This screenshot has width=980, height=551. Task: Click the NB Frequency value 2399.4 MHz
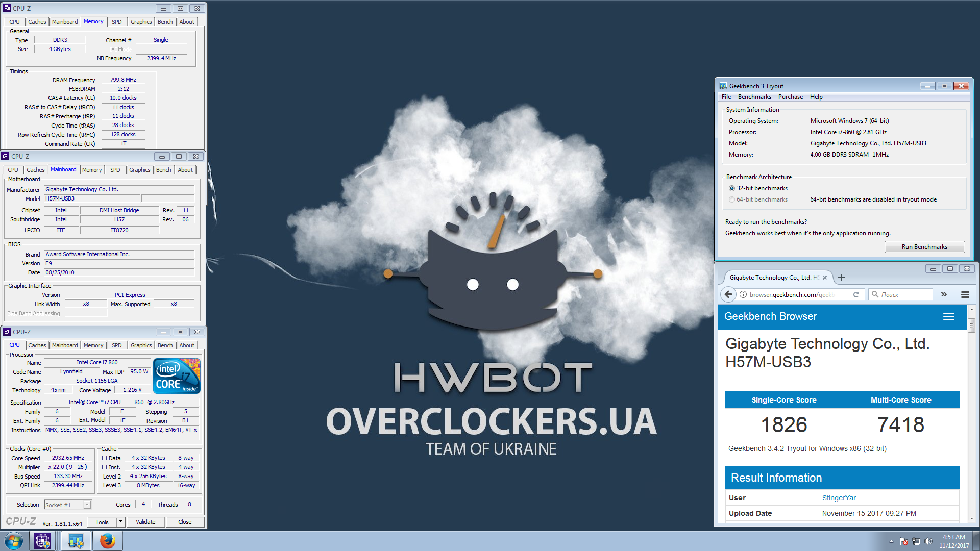click(161, 58)
